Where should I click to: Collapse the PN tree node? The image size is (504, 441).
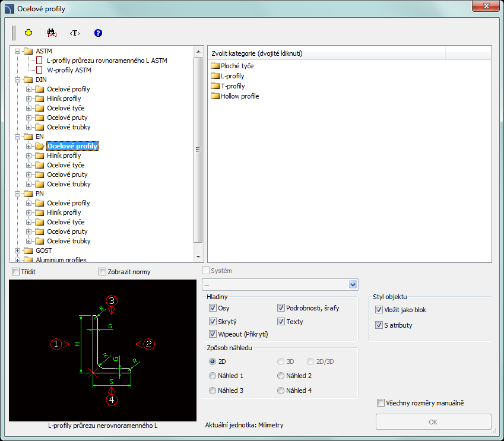(17, 194)
